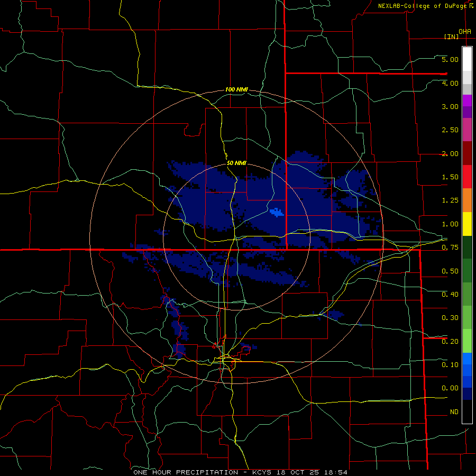Click the 100 NMI range ring label
Screen dimensions: 476x476
tap(236, 89)
